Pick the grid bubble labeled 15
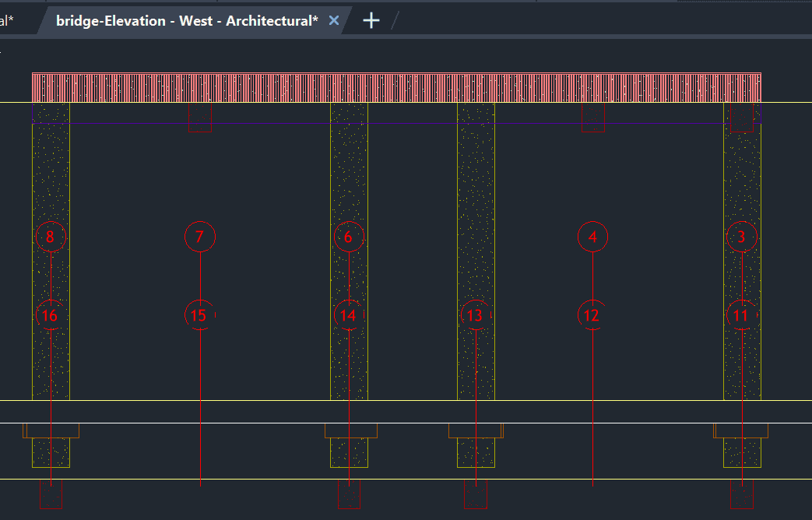The height and width of the screenshot is (520, 812). pos(200,315)
